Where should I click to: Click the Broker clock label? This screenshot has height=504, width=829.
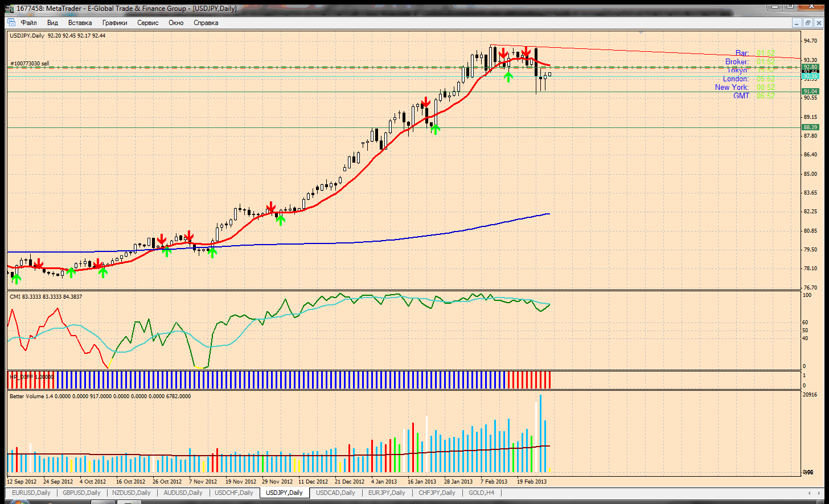coord(737,61)
